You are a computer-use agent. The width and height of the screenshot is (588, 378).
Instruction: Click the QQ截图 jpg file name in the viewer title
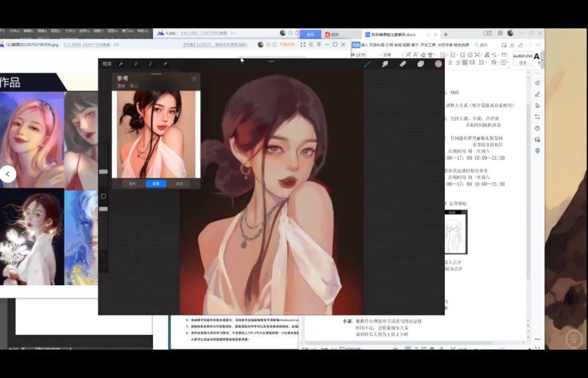(32, 44)
